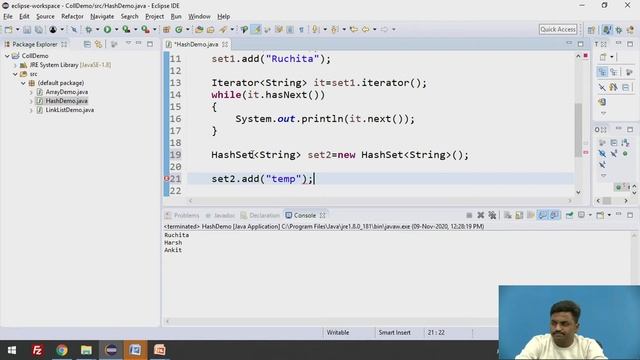Click the editor horizontal scrollbar
The width and height of the screenshot is (640, 360).
click(380, 200)
